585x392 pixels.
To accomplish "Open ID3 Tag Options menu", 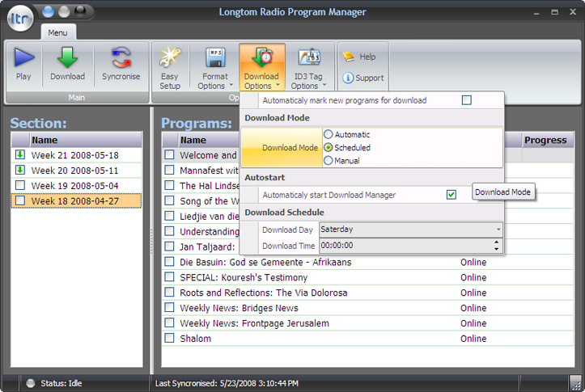I will coord(308,68).
